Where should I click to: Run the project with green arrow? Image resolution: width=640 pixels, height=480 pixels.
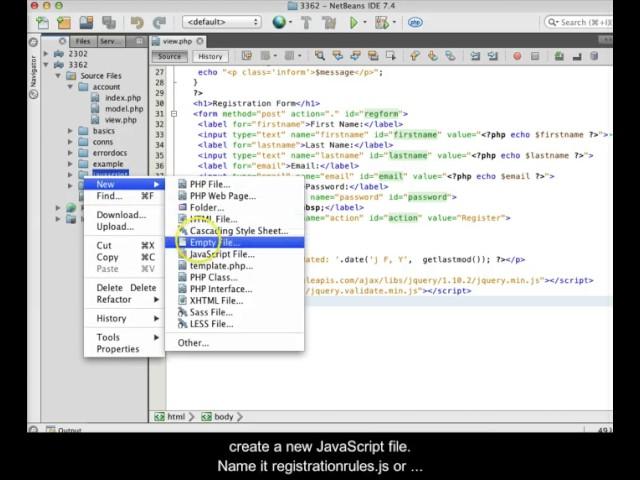point(354,22)
